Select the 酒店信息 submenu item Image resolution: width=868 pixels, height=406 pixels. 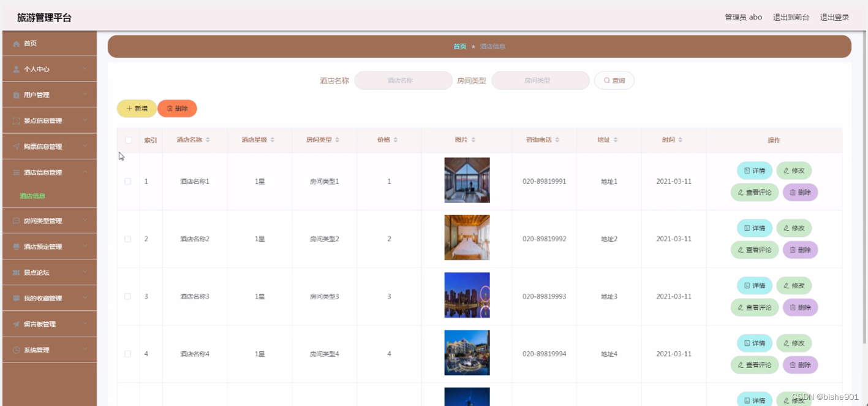32,196
